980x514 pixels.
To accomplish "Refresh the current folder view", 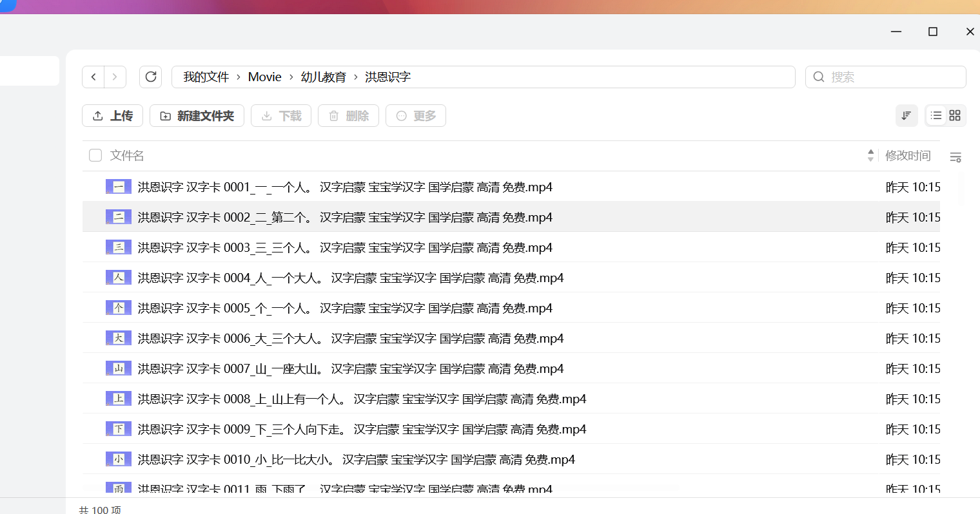I will 150,77.
